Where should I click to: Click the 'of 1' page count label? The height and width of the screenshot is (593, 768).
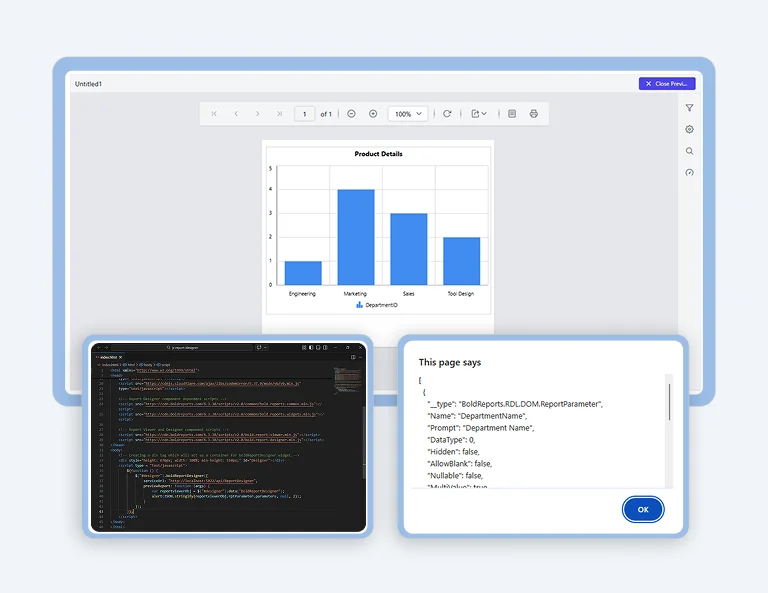click(x=326, y=114)
